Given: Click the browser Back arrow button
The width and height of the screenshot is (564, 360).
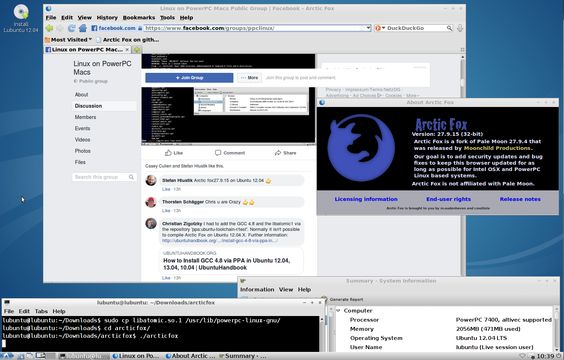Looking at the screenshot, I should pos(49,28).
